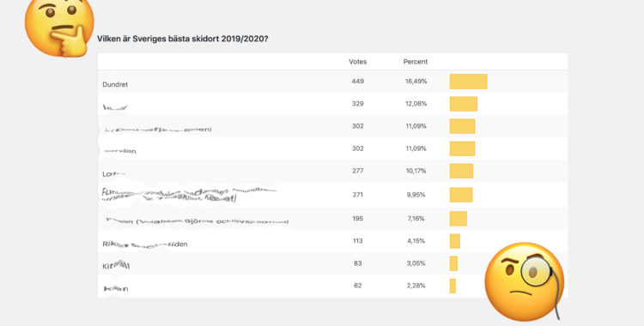Click the 'Votes' column header
Screen dimensions: 644x326
pyautogui.click(x=358, y=62)
